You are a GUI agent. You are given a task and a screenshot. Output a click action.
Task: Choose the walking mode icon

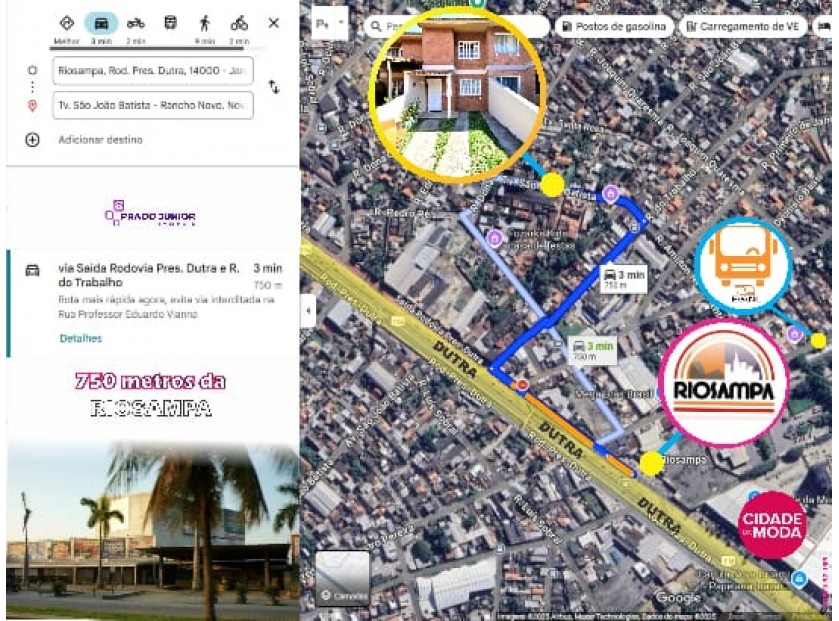[204, 24]
